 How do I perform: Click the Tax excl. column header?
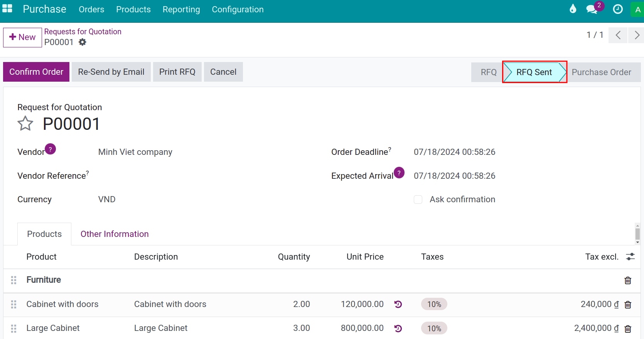click(x=602, y=257)
